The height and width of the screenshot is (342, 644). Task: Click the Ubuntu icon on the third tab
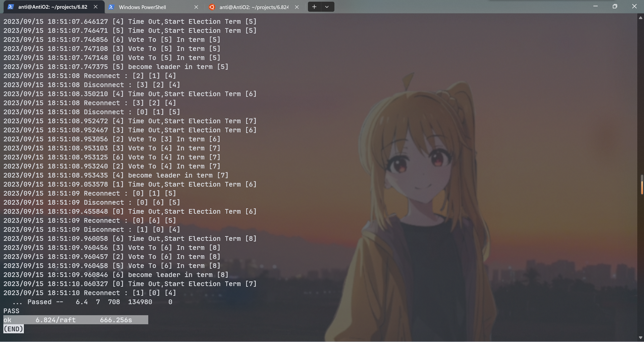coord(212,7)
